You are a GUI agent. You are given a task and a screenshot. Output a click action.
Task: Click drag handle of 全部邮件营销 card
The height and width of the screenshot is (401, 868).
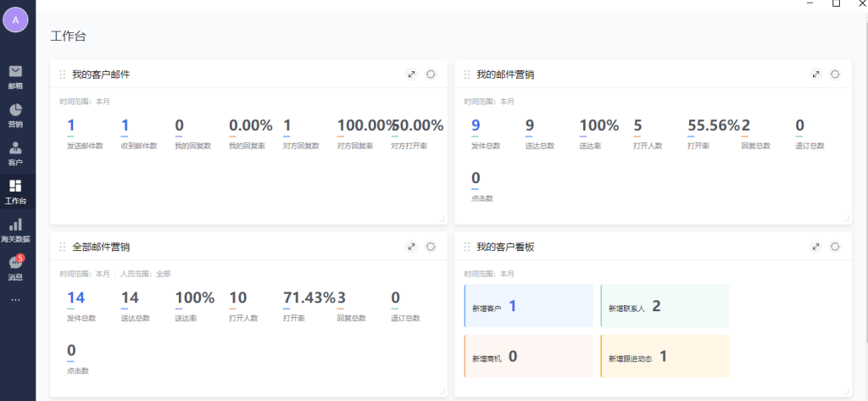click(x=63, y=247)
